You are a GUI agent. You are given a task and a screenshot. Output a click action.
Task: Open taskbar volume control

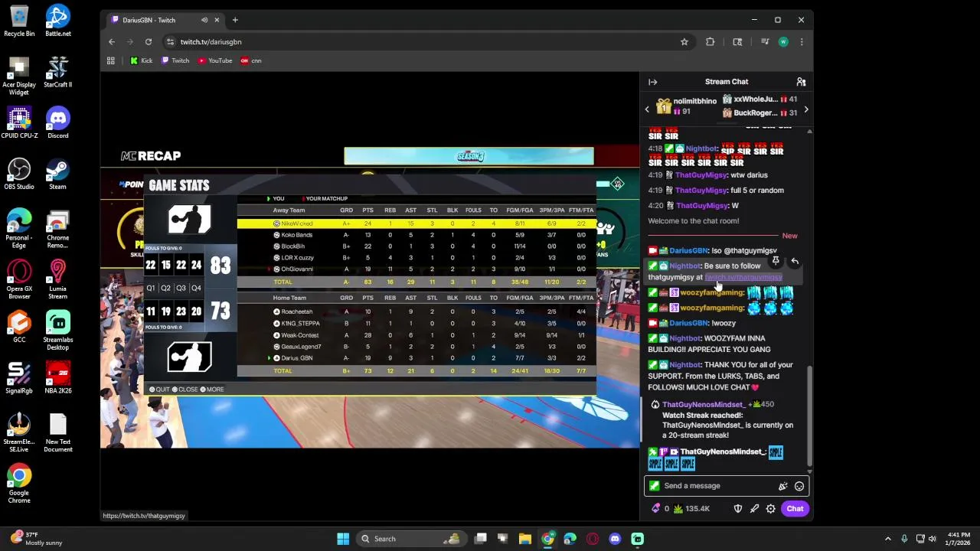pos(932,539)
